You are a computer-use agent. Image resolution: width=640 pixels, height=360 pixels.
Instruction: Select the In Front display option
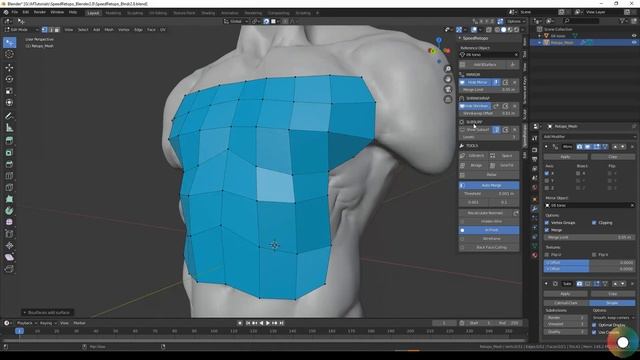pyautogui.click(x=489, y=230)
